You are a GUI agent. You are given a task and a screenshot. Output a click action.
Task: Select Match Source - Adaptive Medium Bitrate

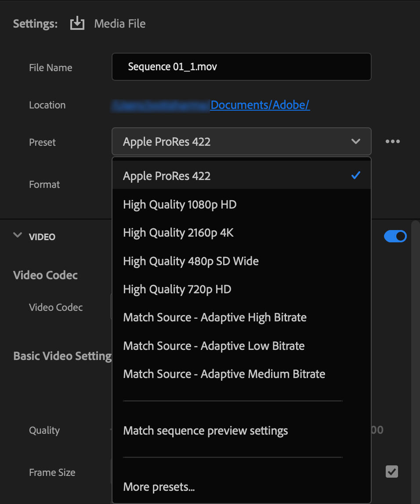coord(224,374)
